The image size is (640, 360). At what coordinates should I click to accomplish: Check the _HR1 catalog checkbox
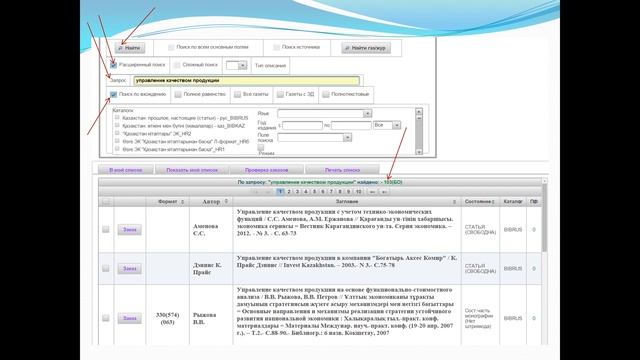tap(117, 149)
